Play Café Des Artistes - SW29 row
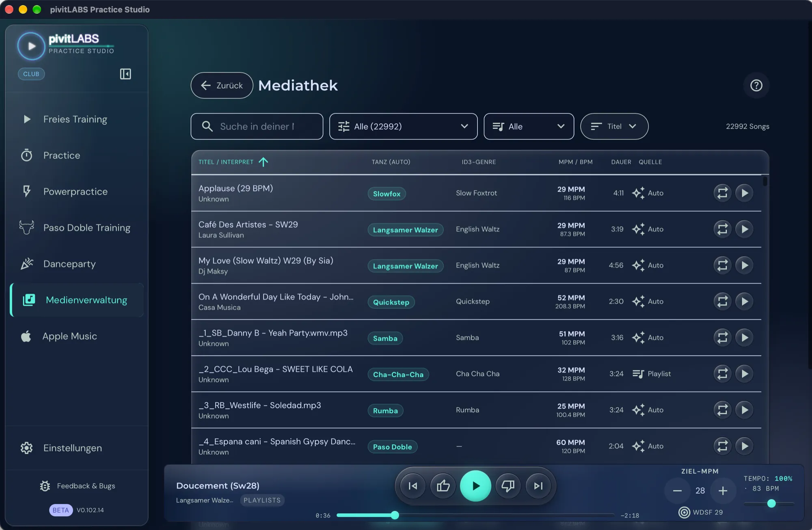The image size is (812, 530). point(744,229)
